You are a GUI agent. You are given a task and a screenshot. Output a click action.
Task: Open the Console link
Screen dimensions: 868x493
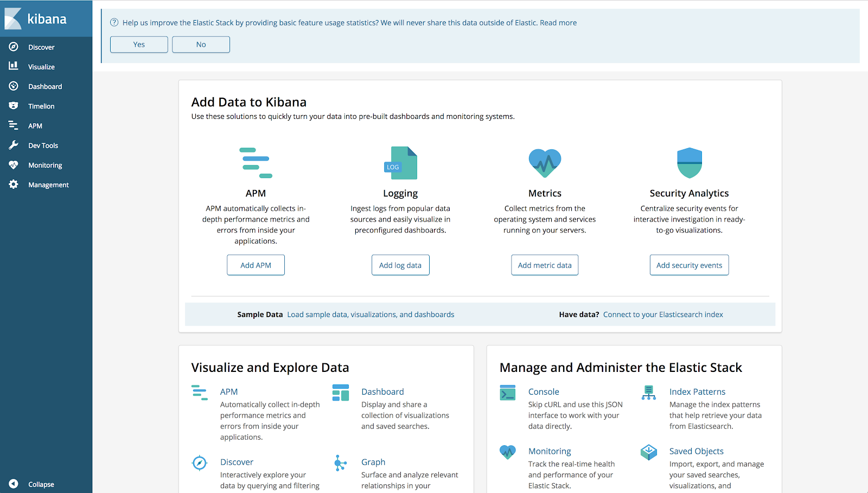pos(544,391)
